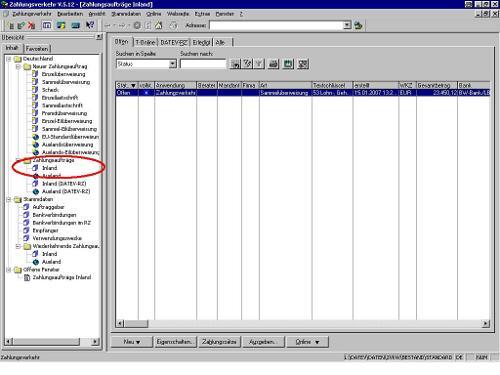Image resolution: width=500 pixels, height=375 pixels.
Task: Switch to Favoriten tab in Übersicht
Action: (x=37, y=49)
